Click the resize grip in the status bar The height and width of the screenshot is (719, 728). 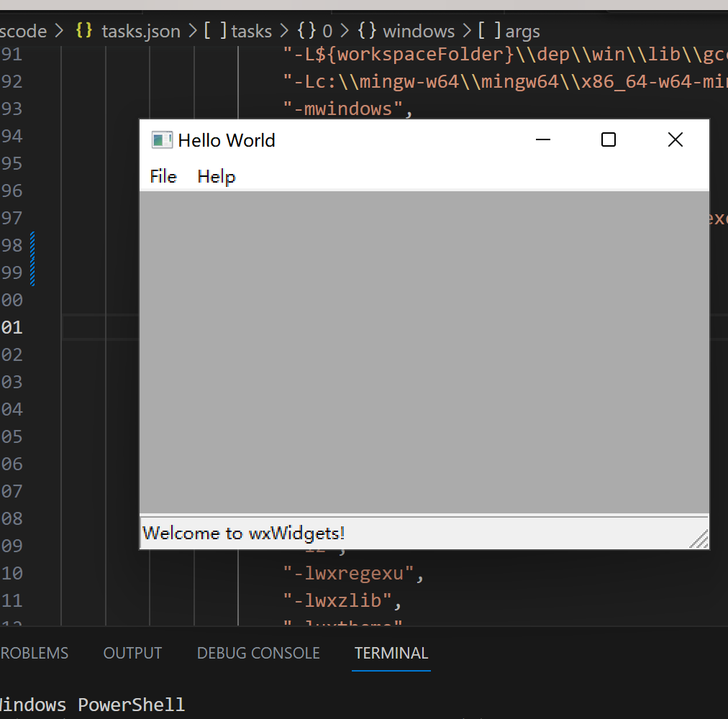click(699, 539)
